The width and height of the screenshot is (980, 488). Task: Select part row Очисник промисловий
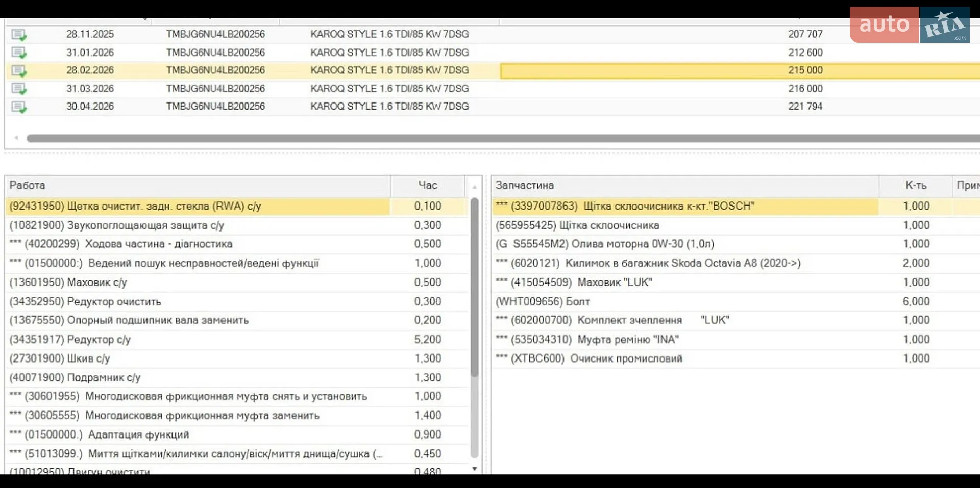pyautogui.click(x=736, y=358)
